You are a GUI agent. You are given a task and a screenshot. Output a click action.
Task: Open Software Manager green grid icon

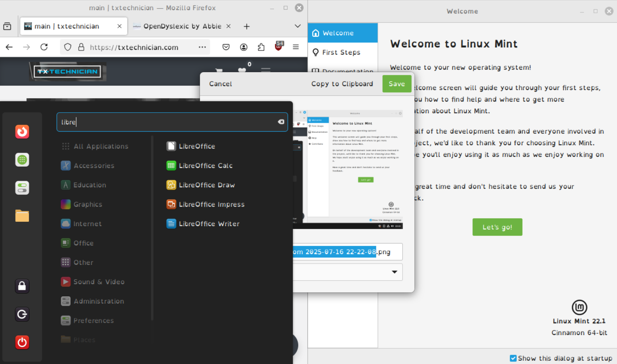22,160
